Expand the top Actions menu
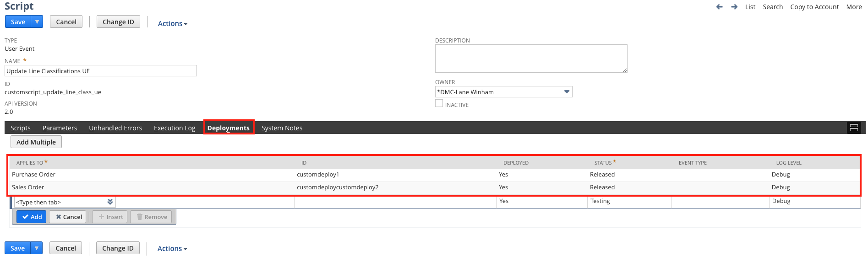Screen dimensions: 868x262 tap(172, 24)
